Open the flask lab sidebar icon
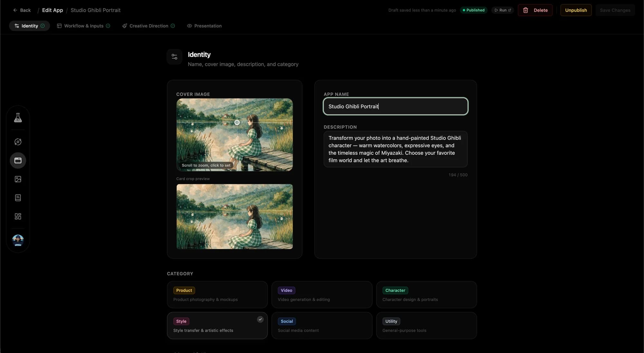This screenshot has height=353, width=644. click(x=18, y=118)
